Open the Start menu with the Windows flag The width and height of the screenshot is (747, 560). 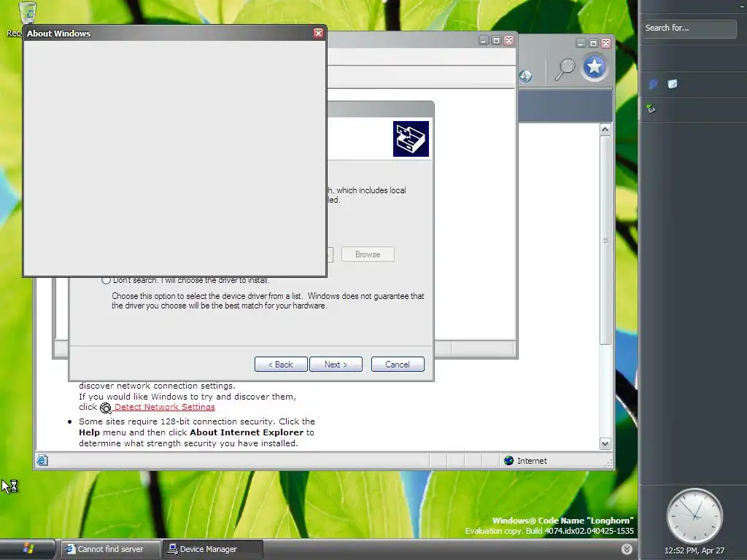tap(28, 548)
